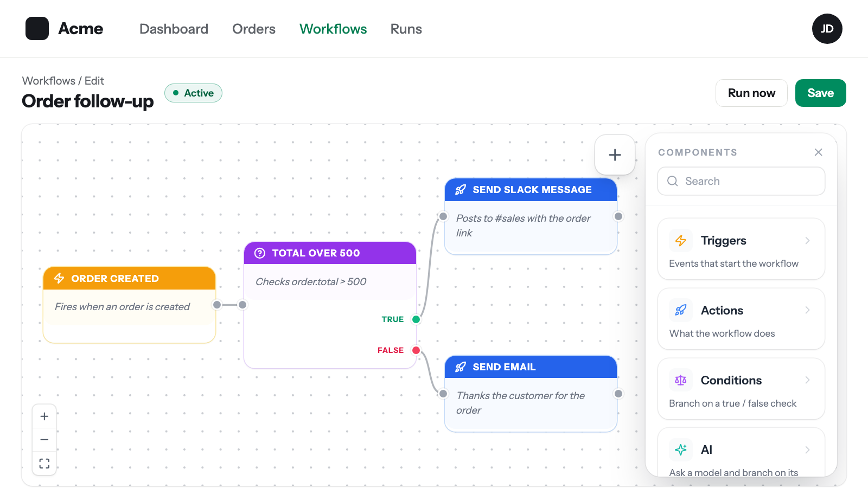
Task: Click the rocket icon on Send Slack Message
Action: coord(461,190)
